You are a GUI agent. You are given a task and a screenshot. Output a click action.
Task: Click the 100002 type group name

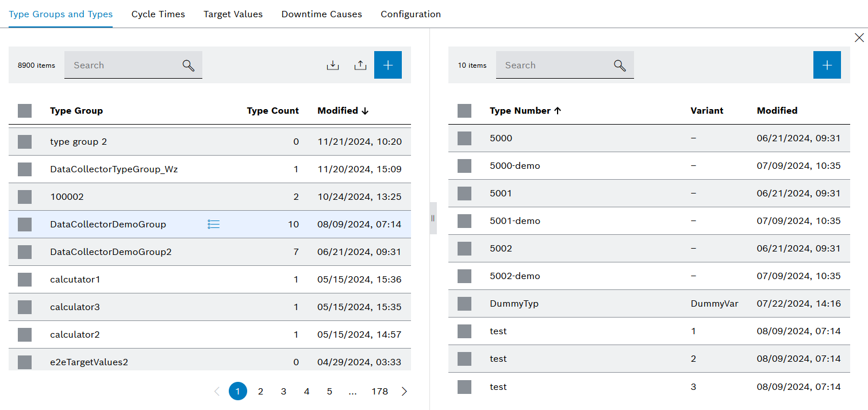pyautogui.click(x=67, y=197)
